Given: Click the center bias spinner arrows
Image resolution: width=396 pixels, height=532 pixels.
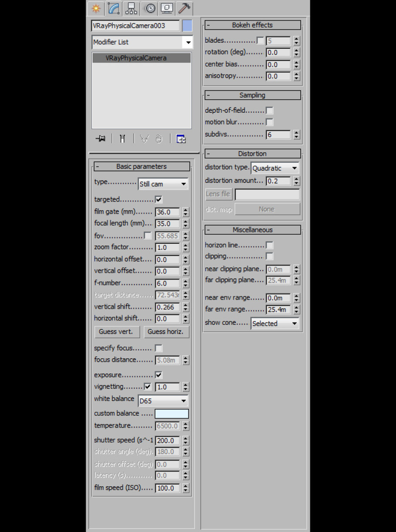Looking at the screenshot, I should tap(297, 64).
